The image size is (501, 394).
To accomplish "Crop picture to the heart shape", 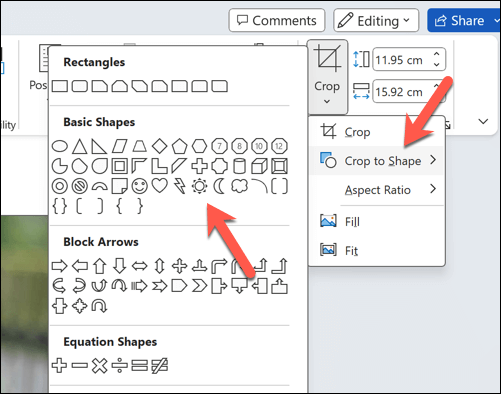I will pyautogui.click(x=159, y=186).
